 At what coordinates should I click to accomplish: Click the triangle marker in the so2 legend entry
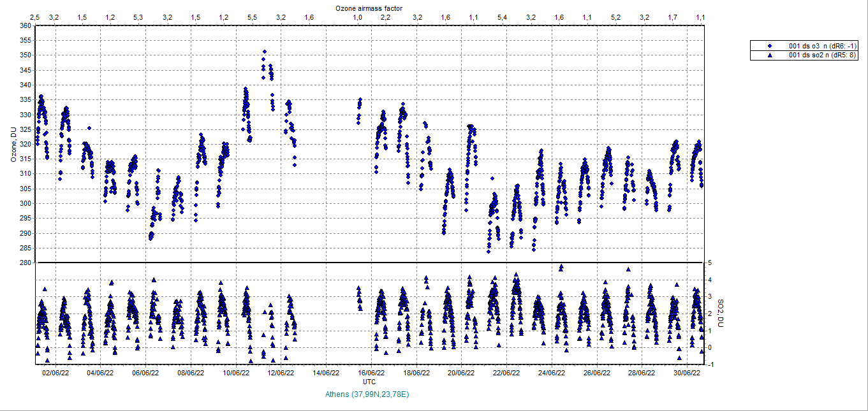coord(770,56)
